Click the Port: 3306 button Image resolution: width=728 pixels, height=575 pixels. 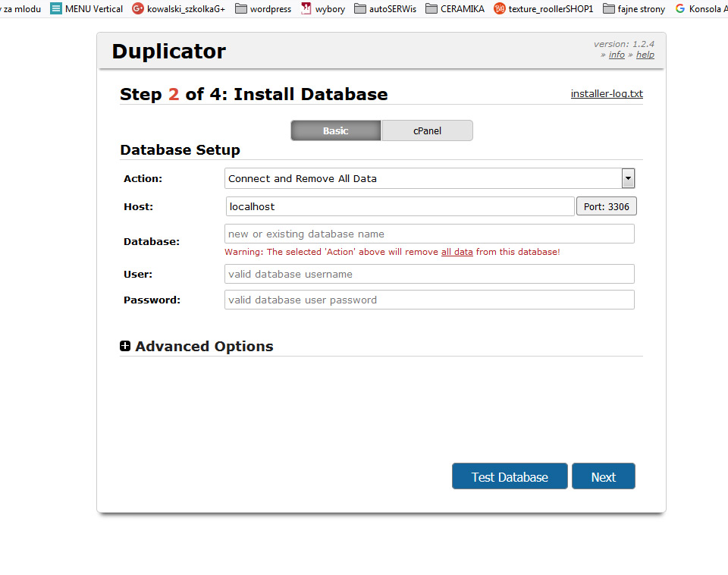coord(607,206)
